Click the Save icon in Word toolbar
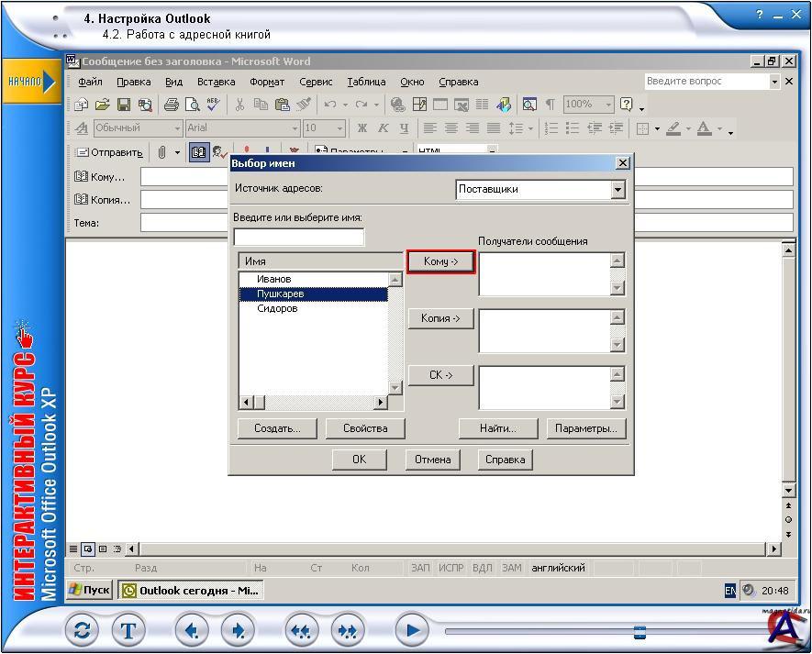This screenshot has width=812, height=654. tap(124, 105)
